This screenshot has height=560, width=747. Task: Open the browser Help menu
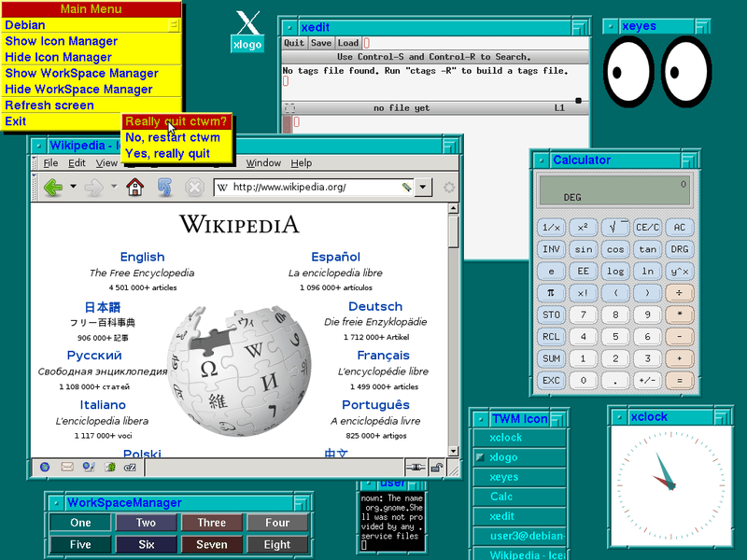pos(301,162)
